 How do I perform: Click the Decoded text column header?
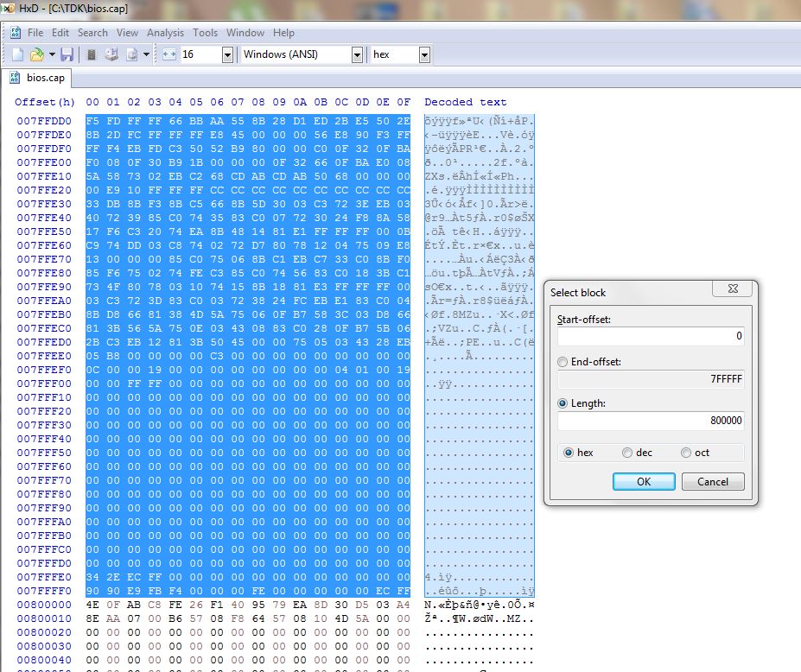466,102
